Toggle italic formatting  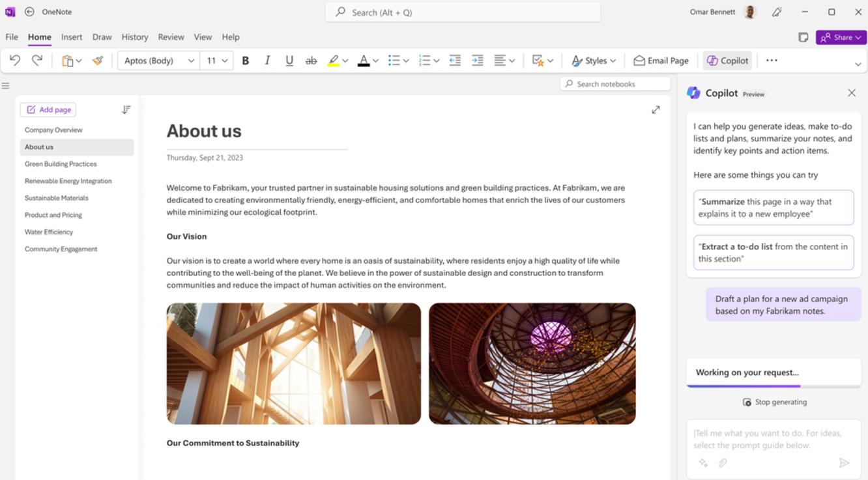tap(267, 60)
